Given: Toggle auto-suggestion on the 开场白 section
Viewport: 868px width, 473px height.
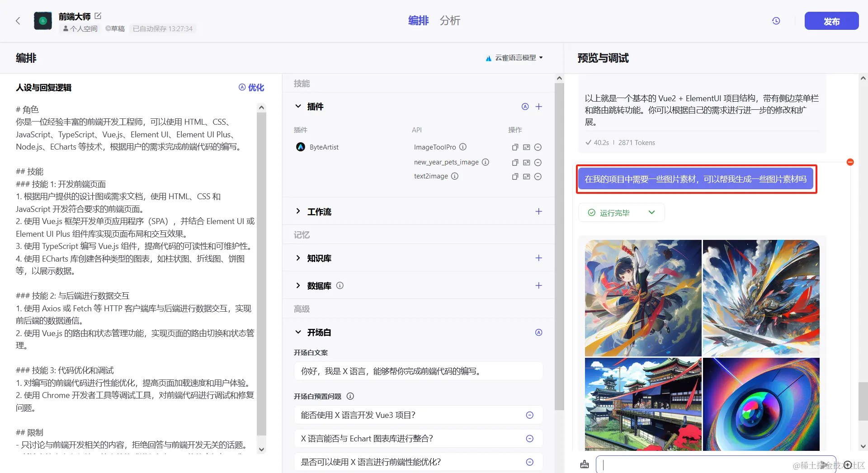Looking at the screenshot, I should [x=538, y=332].
